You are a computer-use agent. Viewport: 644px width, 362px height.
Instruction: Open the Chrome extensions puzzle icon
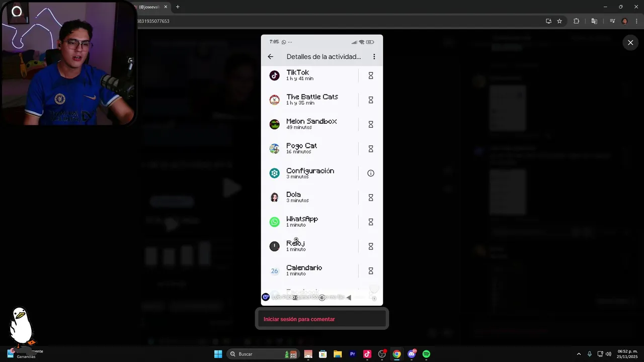click(577, 21)
